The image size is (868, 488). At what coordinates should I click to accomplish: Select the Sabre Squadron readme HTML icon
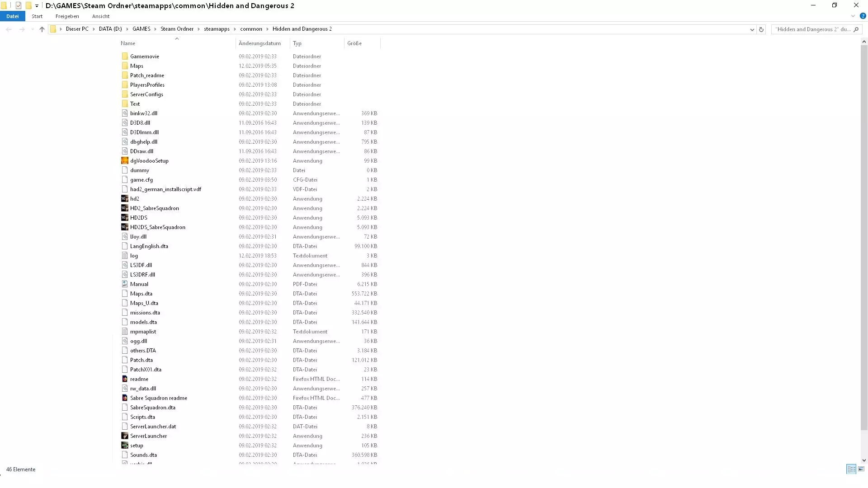tap(125, 398)
